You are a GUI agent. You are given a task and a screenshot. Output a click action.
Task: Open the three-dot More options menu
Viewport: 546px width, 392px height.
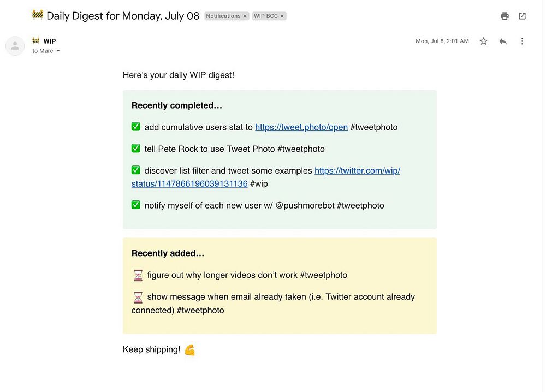pos(522,41)
